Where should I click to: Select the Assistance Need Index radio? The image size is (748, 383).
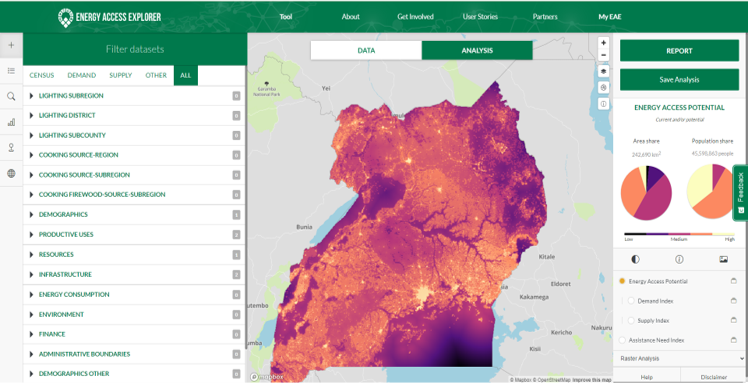pyautogui.click(x=622, y=340)
